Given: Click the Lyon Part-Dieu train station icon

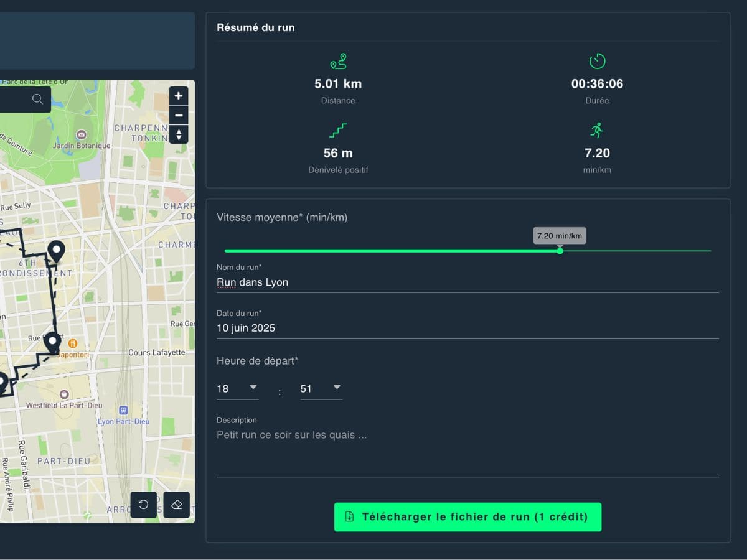Looking at the screenshot, I should point(123,411).
